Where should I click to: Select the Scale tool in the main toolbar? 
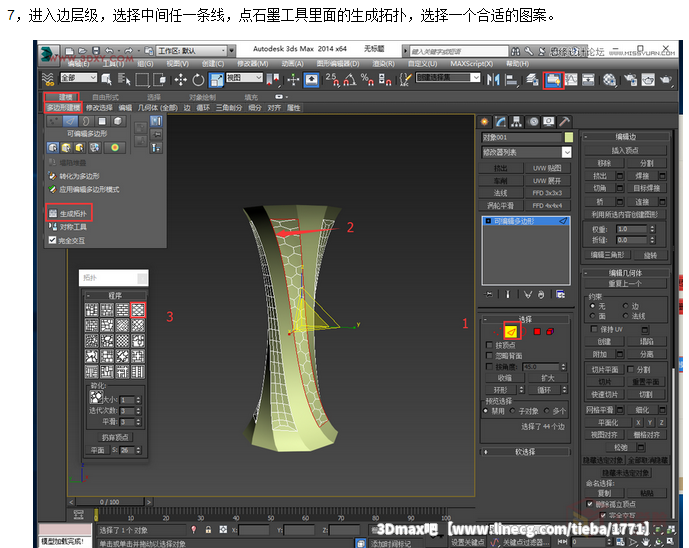(x=216, y=80)
